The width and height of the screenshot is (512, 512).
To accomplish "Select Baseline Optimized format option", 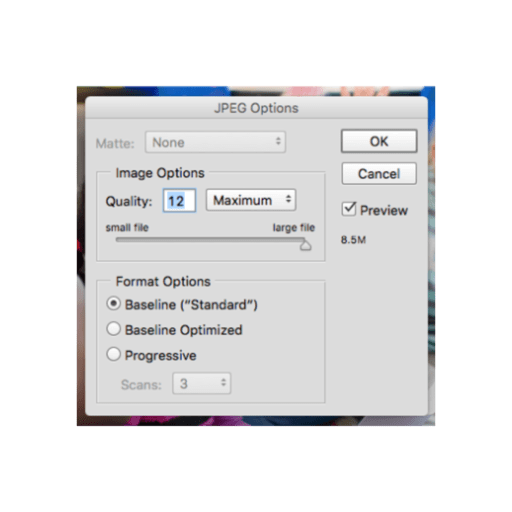I will click(x=113, y=329).
